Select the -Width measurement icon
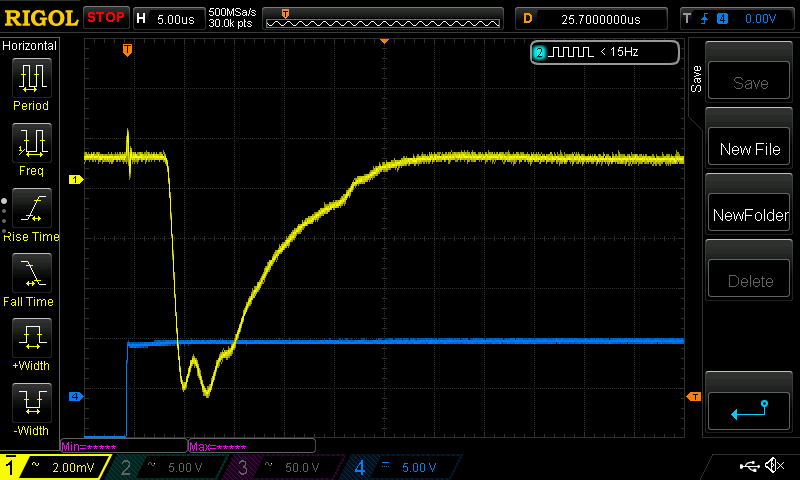The height and width of the screenshot is (480, 800). tap(32, 402)
